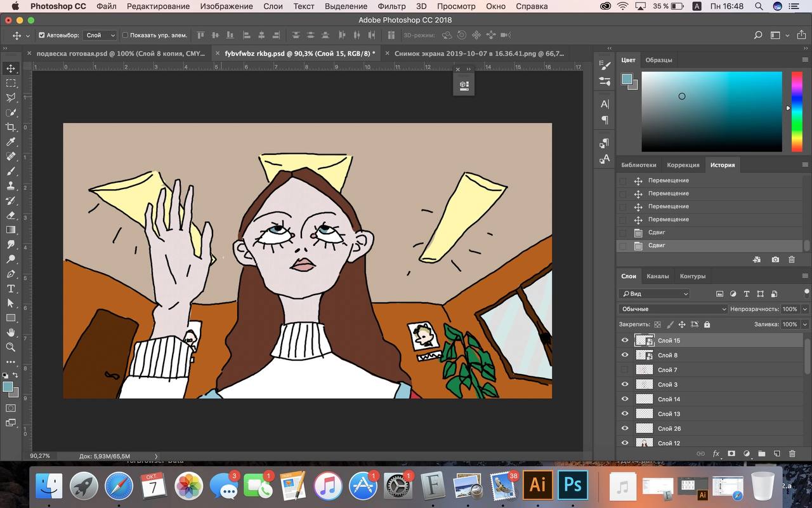Screen dimensions: 812x508
Task: Select the Rectangular Marquee tool
Action: pos(11,83)
